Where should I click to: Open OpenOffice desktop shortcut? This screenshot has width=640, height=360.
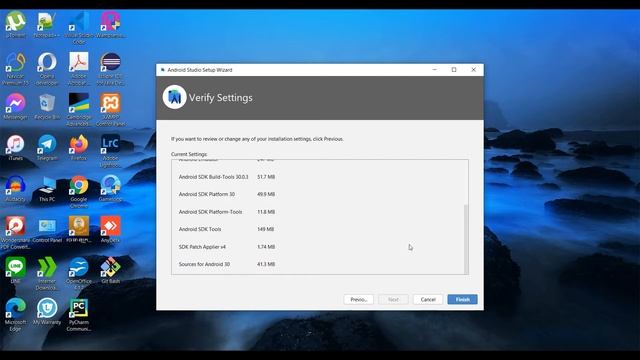tap(79, 273)
